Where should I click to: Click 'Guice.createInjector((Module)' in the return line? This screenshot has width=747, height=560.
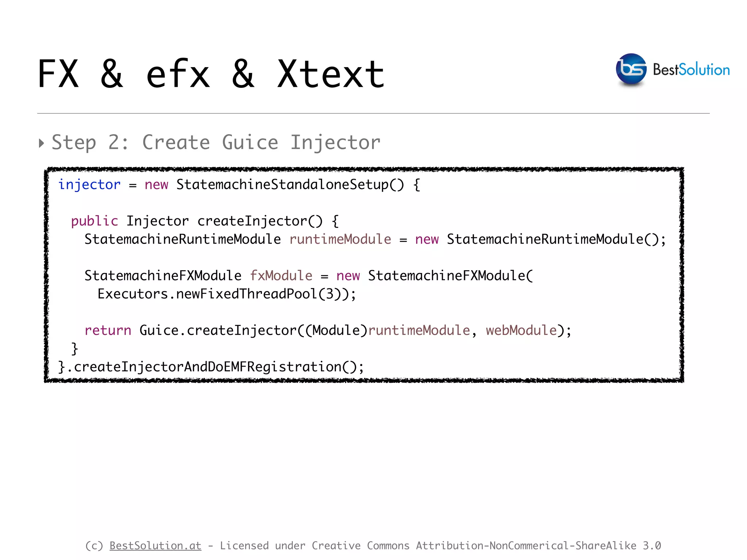pos(253,330)
